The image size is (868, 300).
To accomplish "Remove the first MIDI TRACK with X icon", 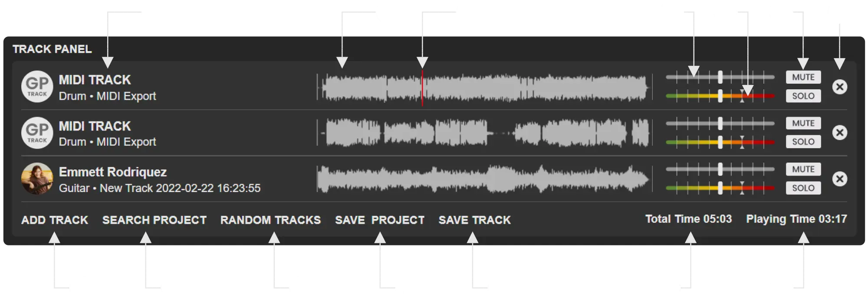I will [x=840, y=87].
